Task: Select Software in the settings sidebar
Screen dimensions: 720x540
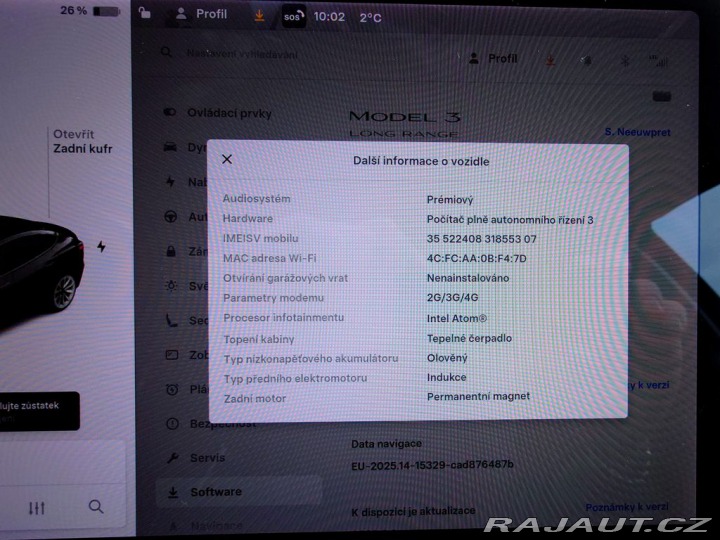Action: click(215, 492)
